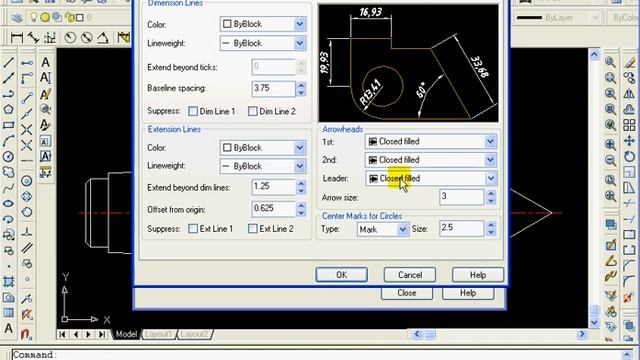Open the 2nd arrowhead dropdown

point(431,160)
